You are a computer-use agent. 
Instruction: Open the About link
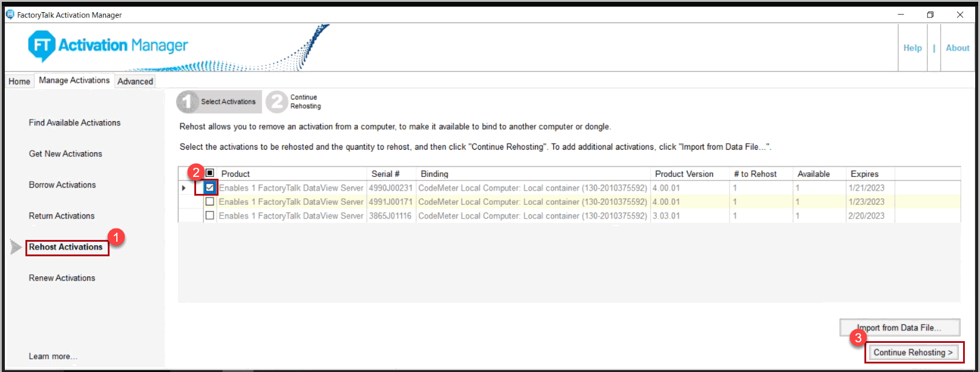coord(958,48)
